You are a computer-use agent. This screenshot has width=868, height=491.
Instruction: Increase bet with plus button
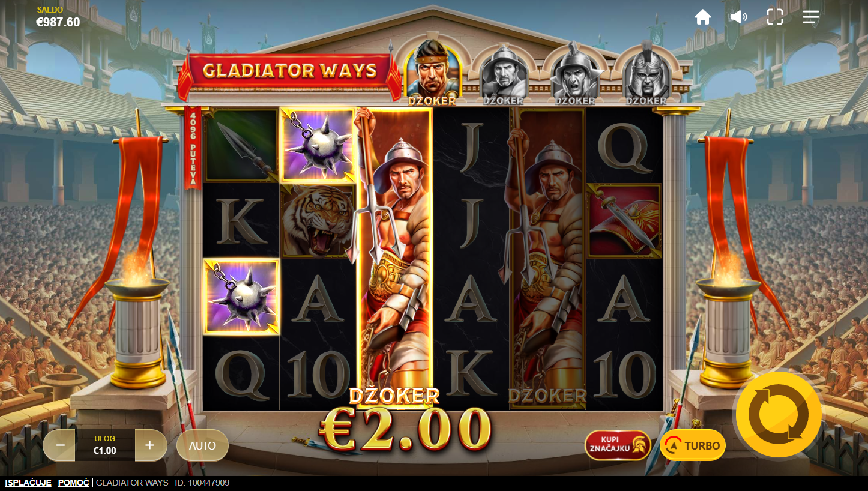point(150,445)
